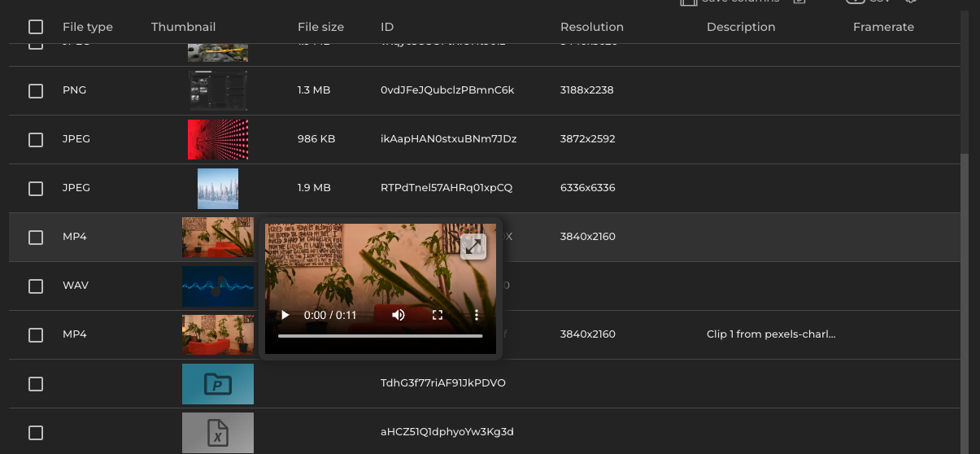Check the box for the 986 KB JPEG

pos(36,140)
